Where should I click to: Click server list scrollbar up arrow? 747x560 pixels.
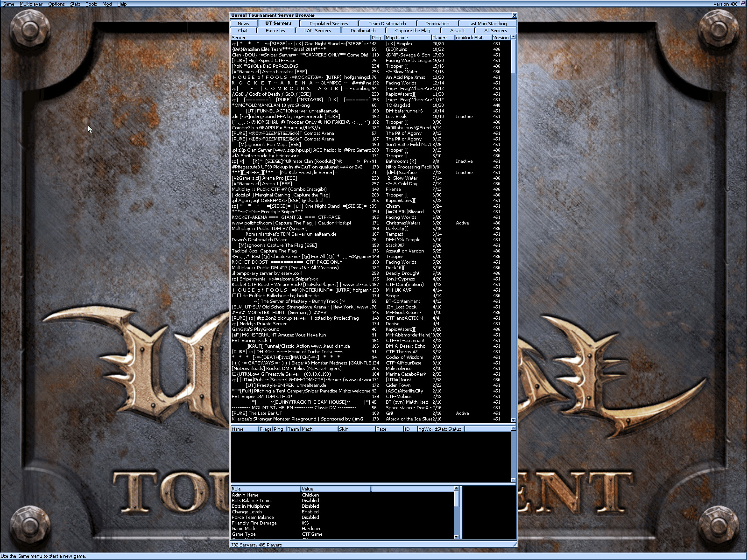[514, 37]
